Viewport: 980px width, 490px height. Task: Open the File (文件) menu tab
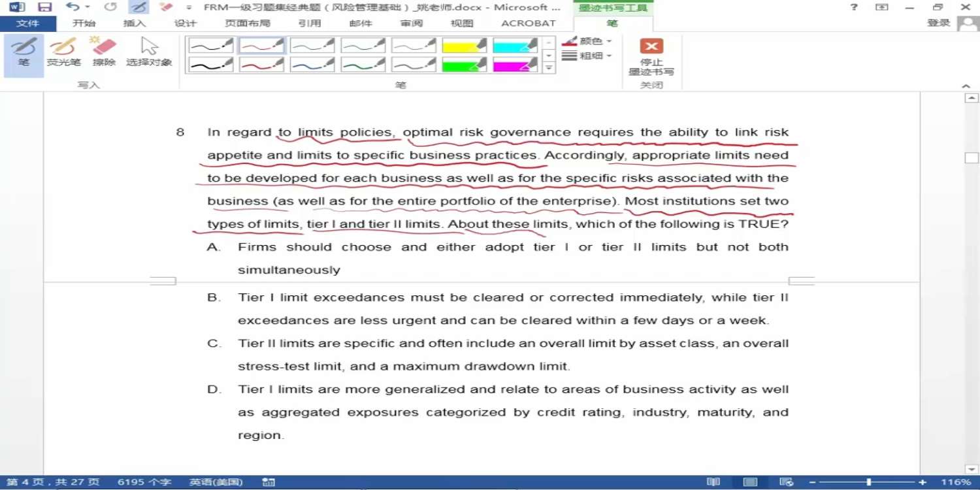pyautogui.click(x=27, y=24)
